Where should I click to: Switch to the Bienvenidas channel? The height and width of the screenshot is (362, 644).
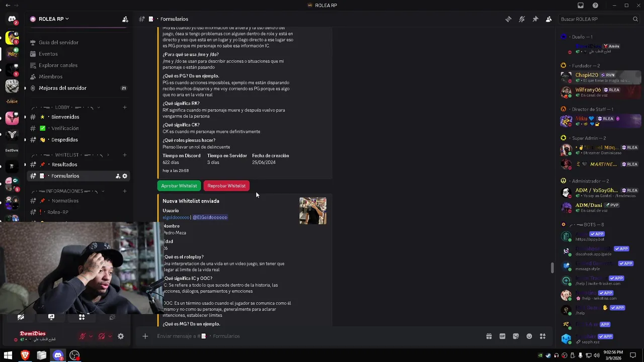(x=78, y=117)
